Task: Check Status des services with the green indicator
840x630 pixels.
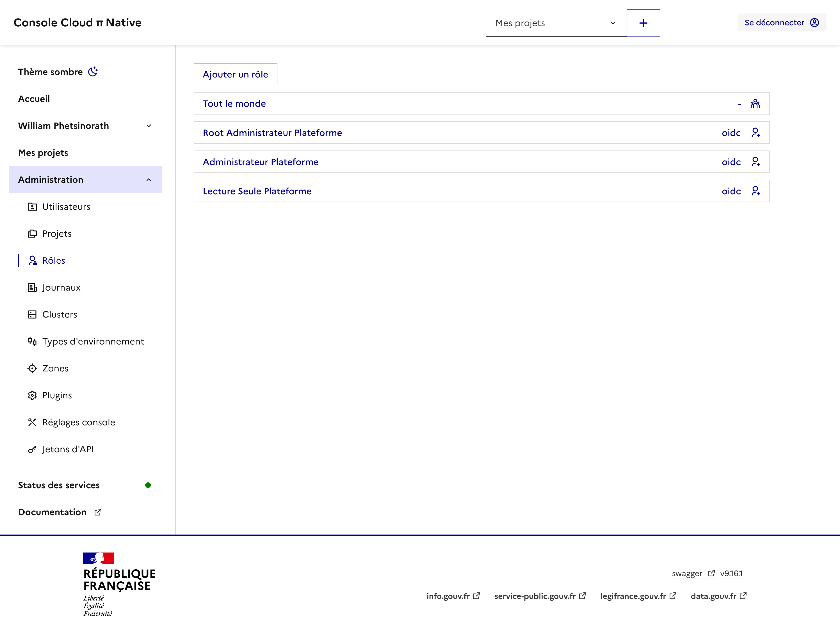Action: coord(58,485)
